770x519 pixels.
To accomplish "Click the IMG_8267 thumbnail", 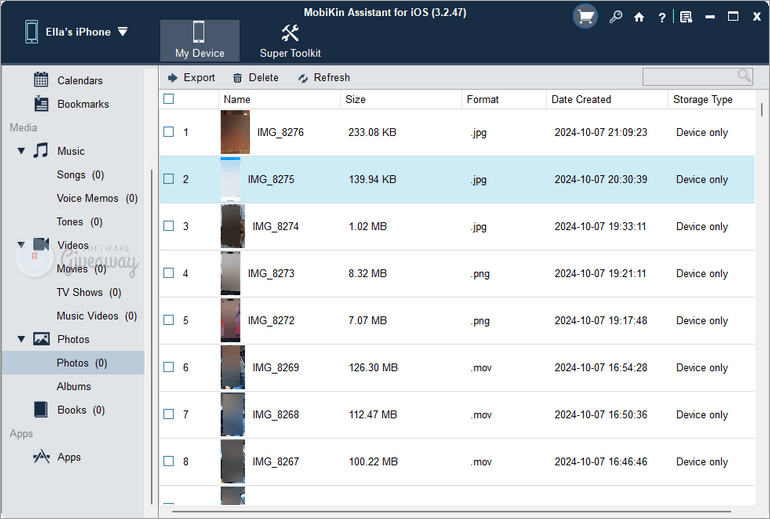I will point(233,461).
